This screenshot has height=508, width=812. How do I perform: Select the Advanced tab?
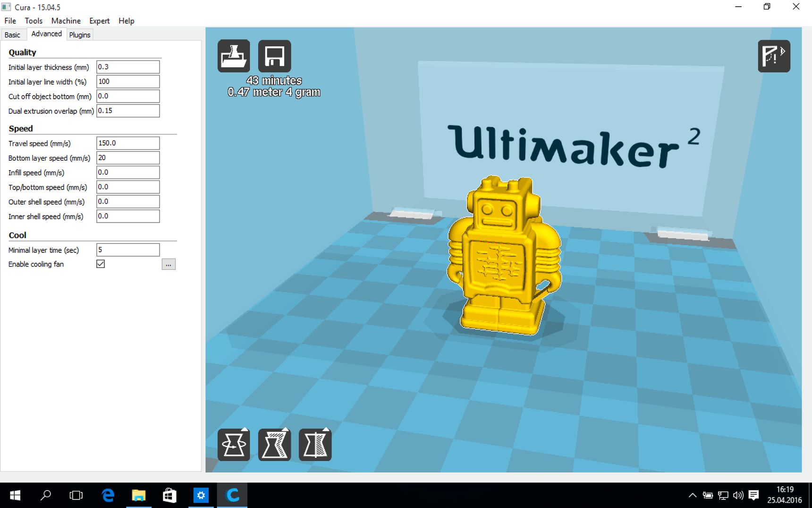tap(46, 34)
